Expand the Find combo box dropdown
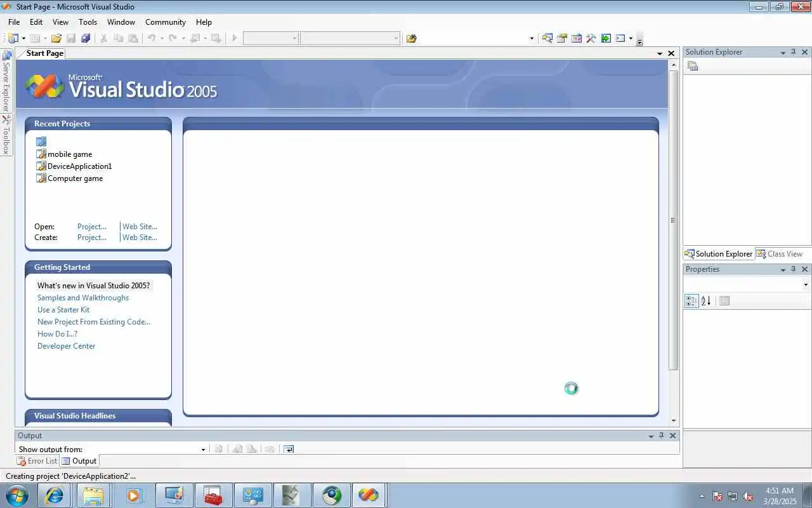 (532, 38)
